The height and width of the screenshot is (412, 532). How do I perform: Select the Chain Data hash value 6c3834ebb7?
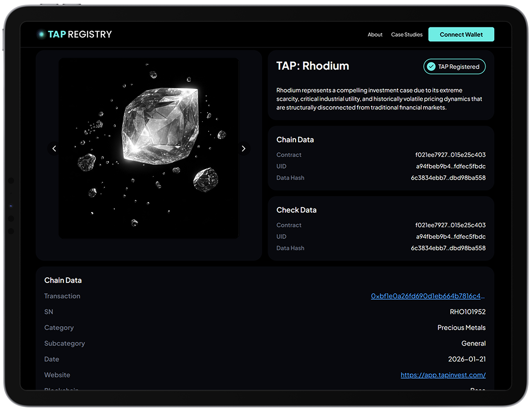(448, 178)
